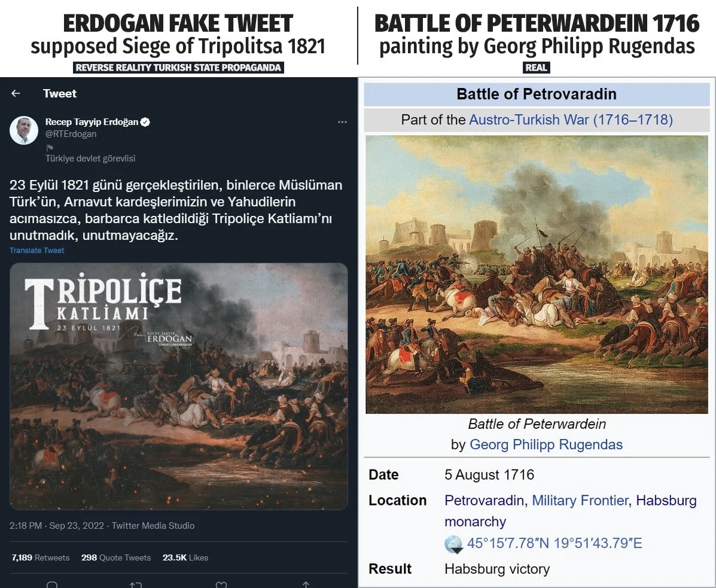
Task: View the 298 Quote Tweets list
Action: 116,557
